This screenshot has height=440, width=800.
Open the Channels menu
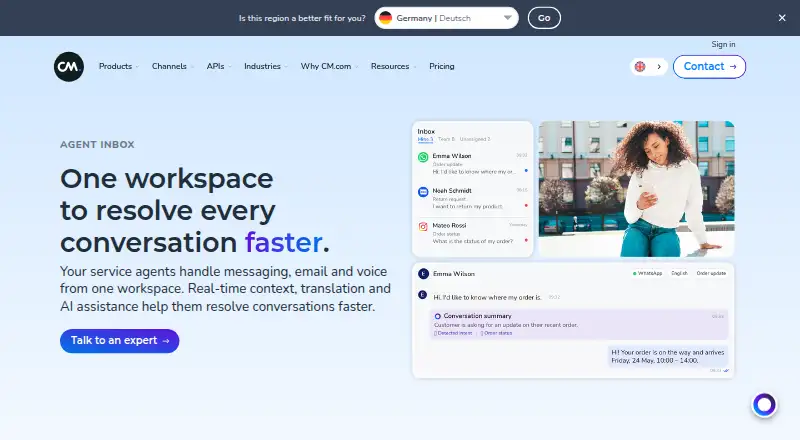[172, 66]
